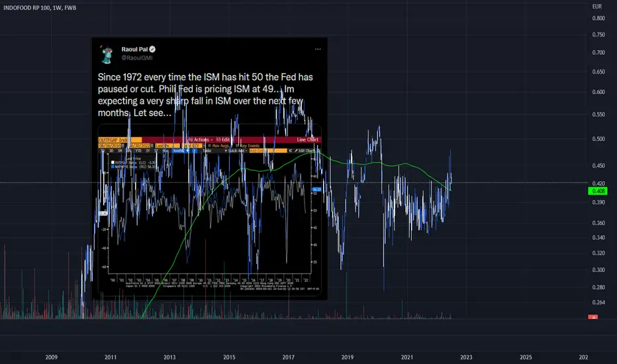
Task: Click the green 0.408 current price label
Action: pyautogui.click(x=598, y=191)
